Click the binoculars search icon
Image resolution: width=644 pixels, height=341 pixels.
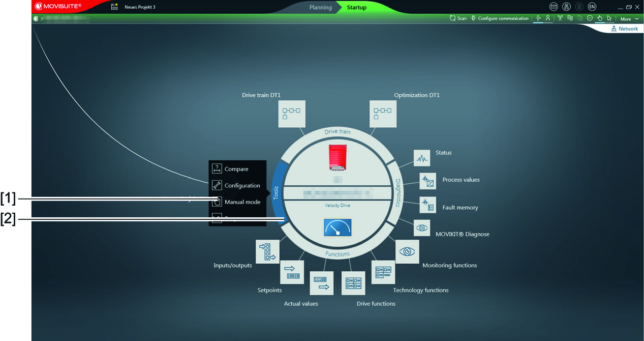[566, 7]
